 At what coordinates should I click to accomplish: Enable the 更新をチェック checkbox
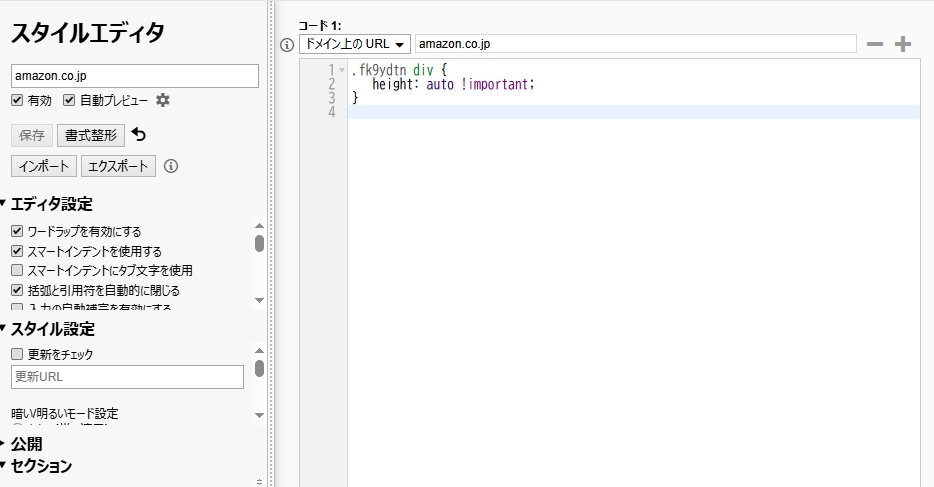tap(17, 354)
